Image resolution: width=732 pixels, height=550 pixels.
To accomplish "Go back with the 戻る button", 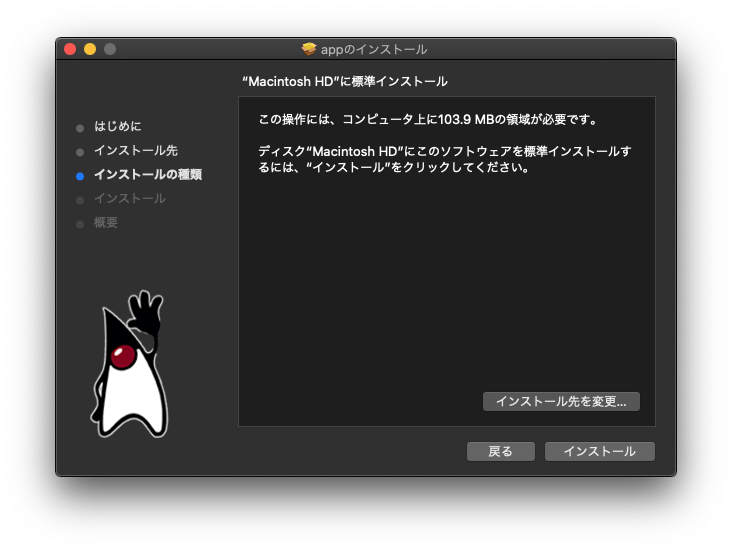I will tap(500, 451).
